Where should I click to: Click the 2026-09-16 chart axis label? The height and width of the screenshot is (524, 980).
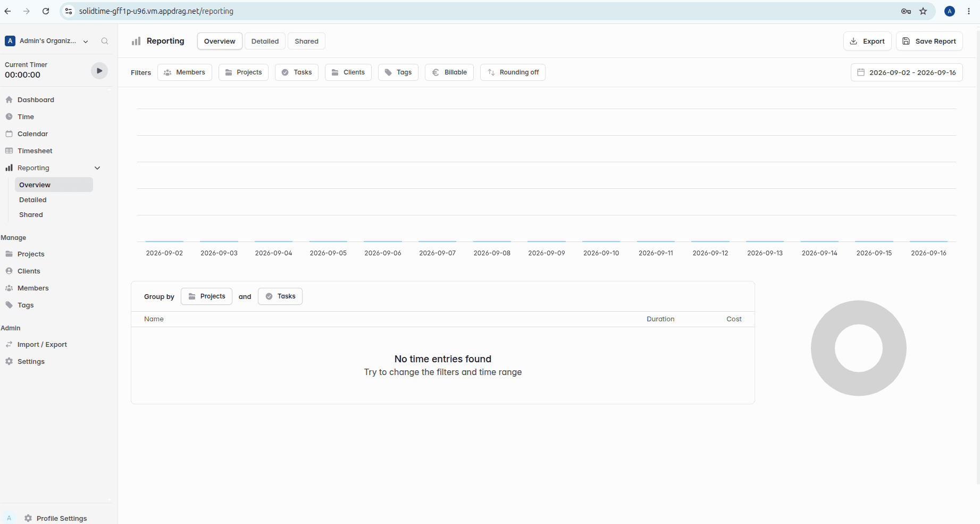[928, 253]
